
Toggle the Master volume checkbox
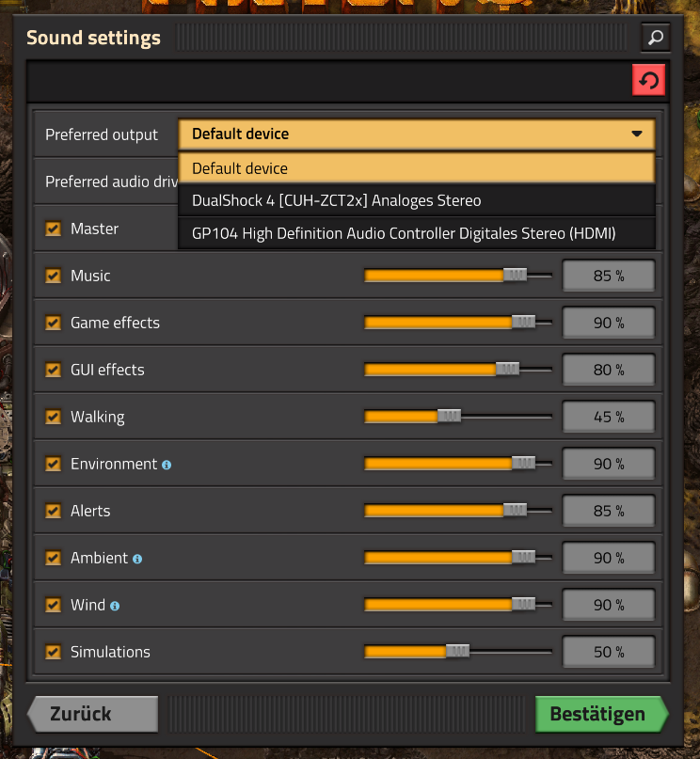54,229
